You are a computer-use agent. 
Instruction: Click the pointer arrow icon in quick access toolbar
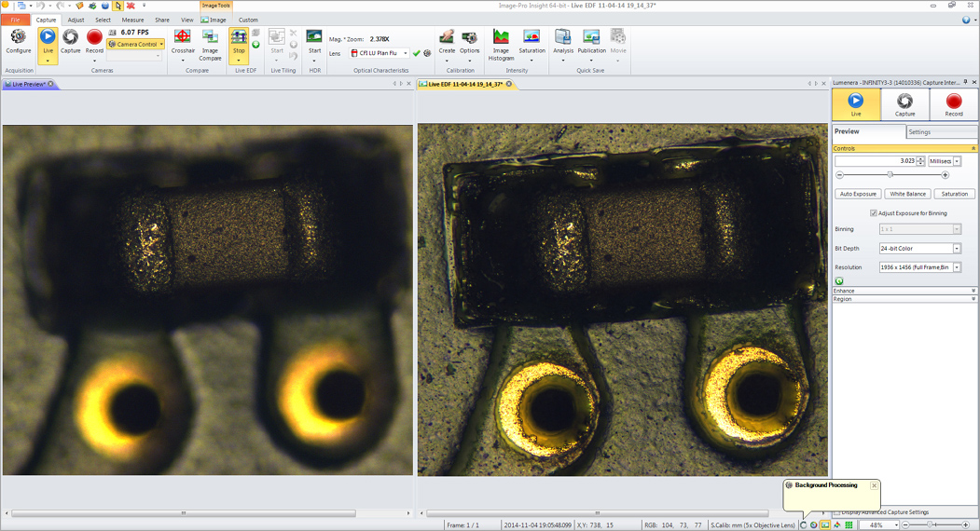tap(117, 6)
